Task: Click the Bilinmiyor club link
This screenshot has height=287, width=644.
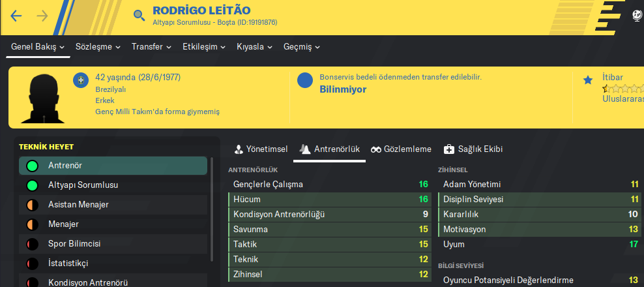Action: [343, 89]
